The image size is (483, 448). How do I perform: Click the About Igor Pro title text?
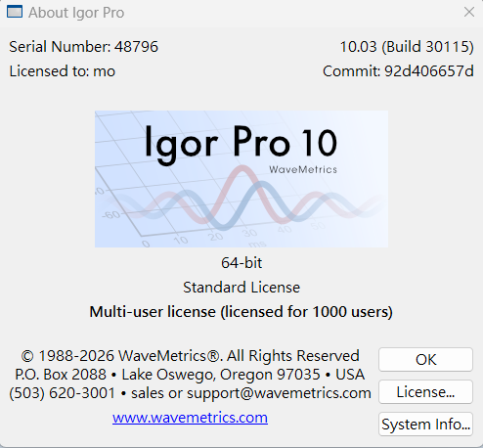76,13
